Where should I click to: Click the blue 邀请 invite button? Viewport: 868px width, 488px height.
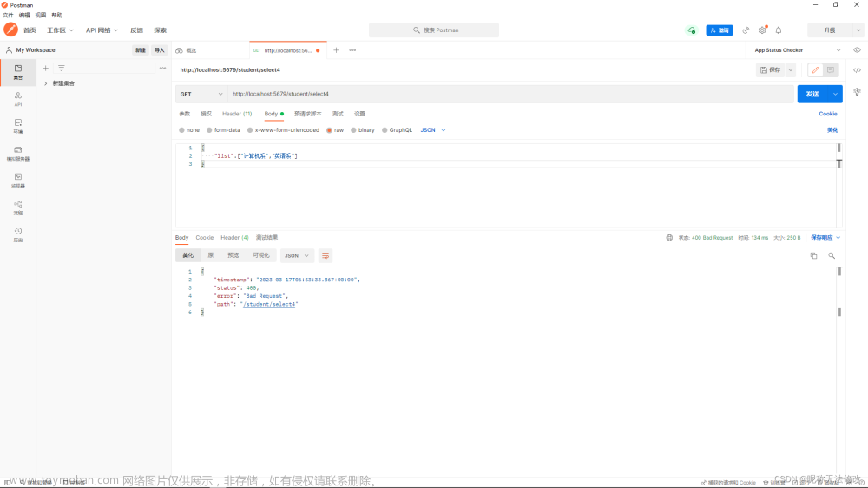pyautogui.click(x=720, y=30)
